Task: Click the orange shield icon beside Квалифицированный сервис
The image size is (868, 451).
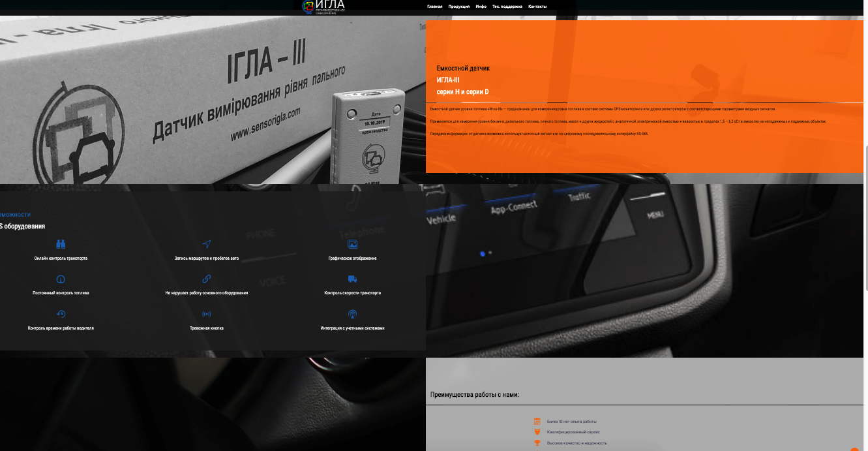Action: coord(537,432)
